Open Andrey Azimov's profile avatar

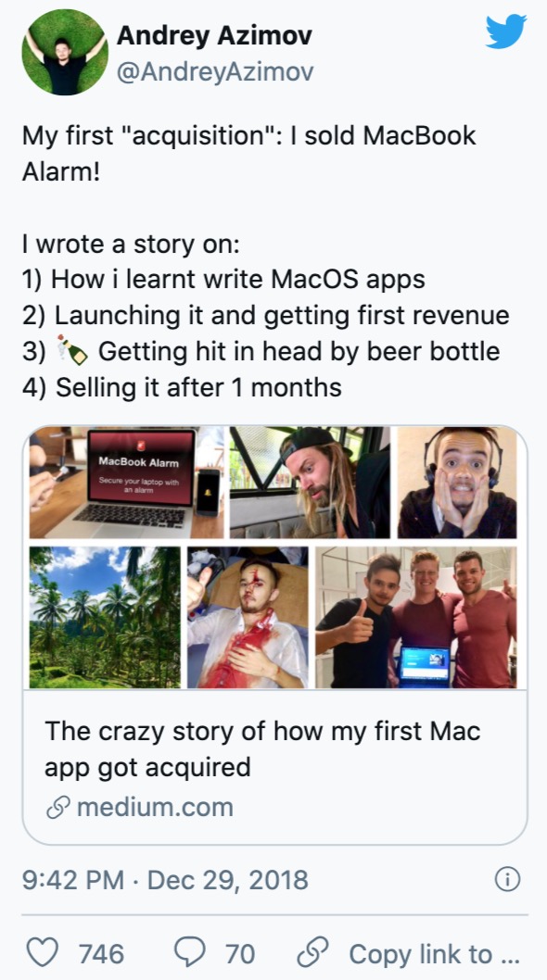pos(65,52)
